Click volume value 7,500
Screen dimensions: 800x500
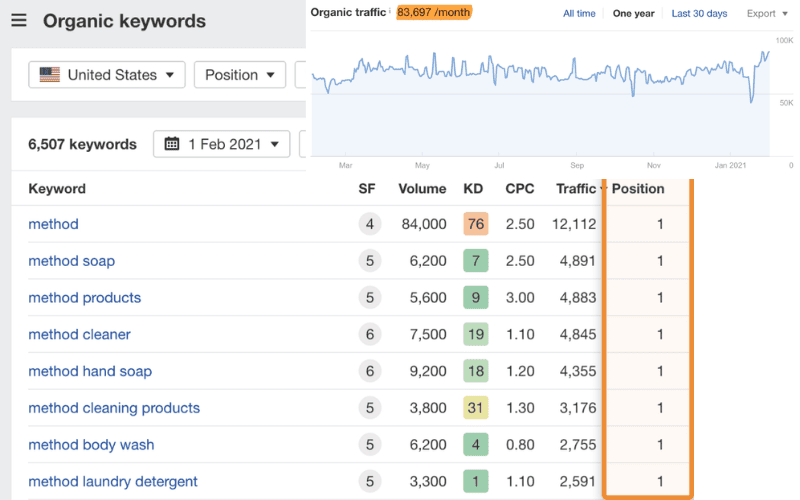coord(428,334)
